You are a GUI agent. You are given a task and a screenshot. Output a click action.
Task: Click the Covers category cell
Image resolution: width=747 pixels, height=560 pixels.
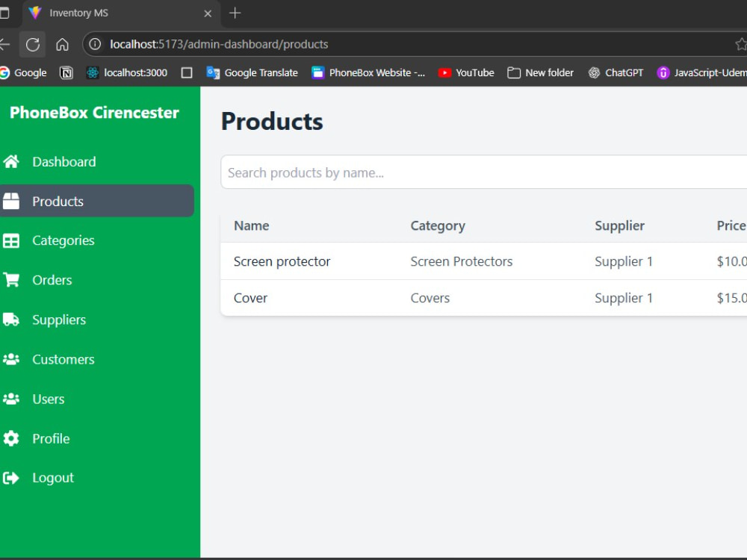click(430, 298)
